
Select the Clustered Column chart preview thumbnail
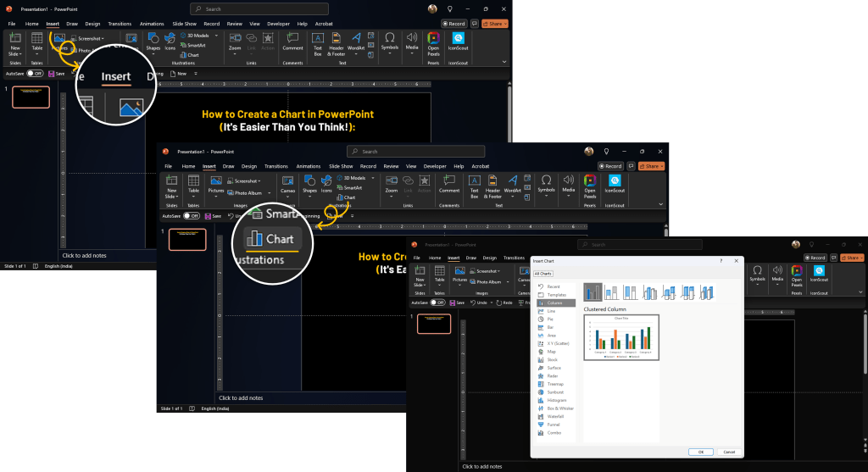[x=621, y=336]
